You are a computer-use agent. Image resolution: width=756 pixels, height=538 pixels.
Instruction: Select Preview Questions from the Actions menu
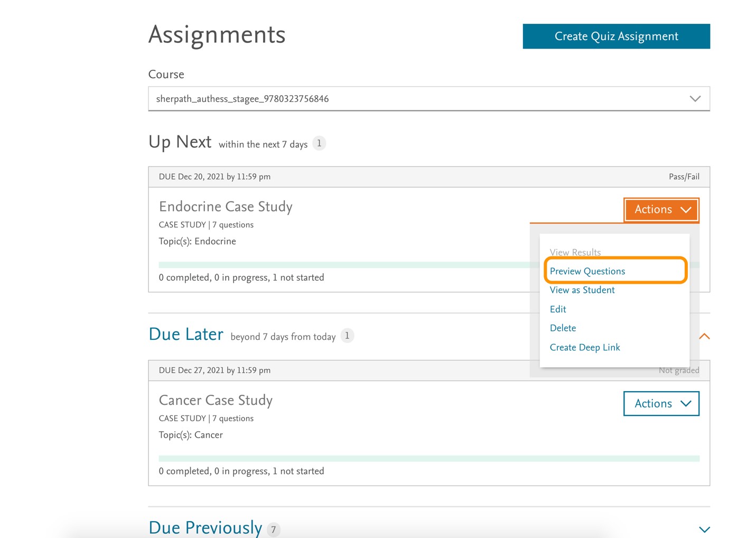coord(587,271)
